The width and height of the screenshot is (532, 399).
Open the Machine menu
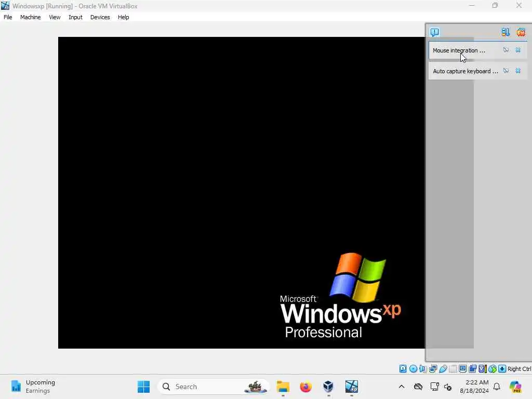pos(30,17)
